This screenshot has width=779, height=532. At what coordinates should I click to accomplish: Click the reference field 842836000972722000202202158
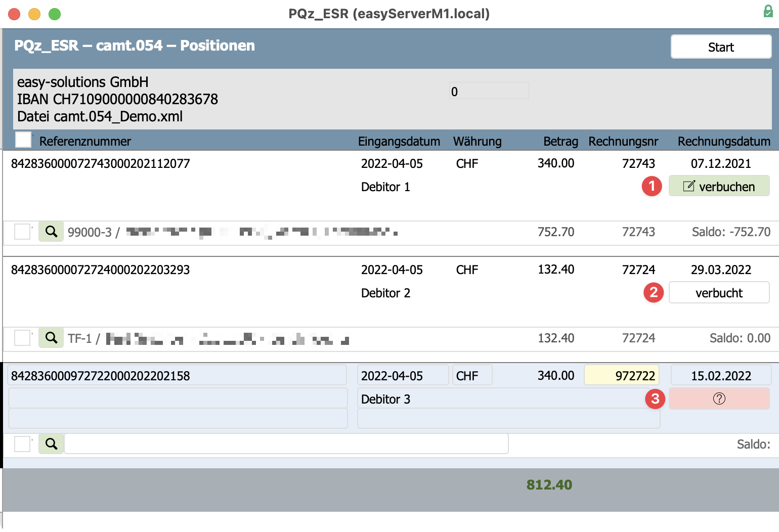[x=177, y=375]
